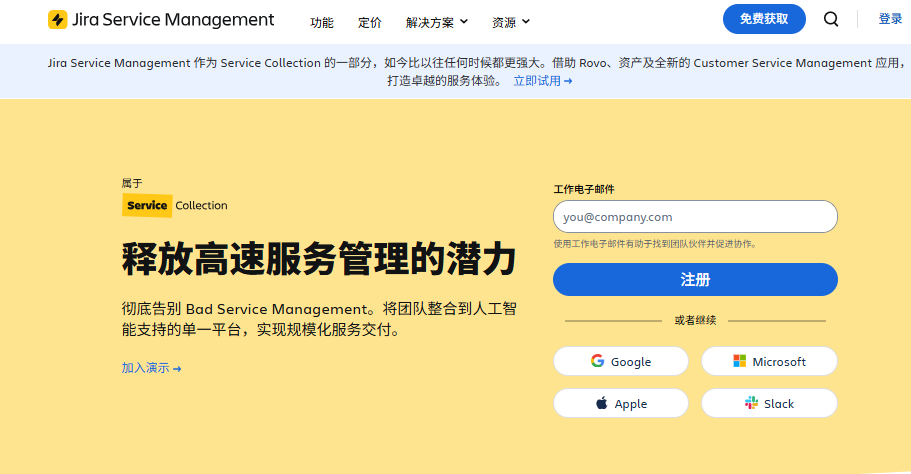Open the search magnifier icon
The width and height of the screenshot is (911, 474).
[x=831, y=19]
